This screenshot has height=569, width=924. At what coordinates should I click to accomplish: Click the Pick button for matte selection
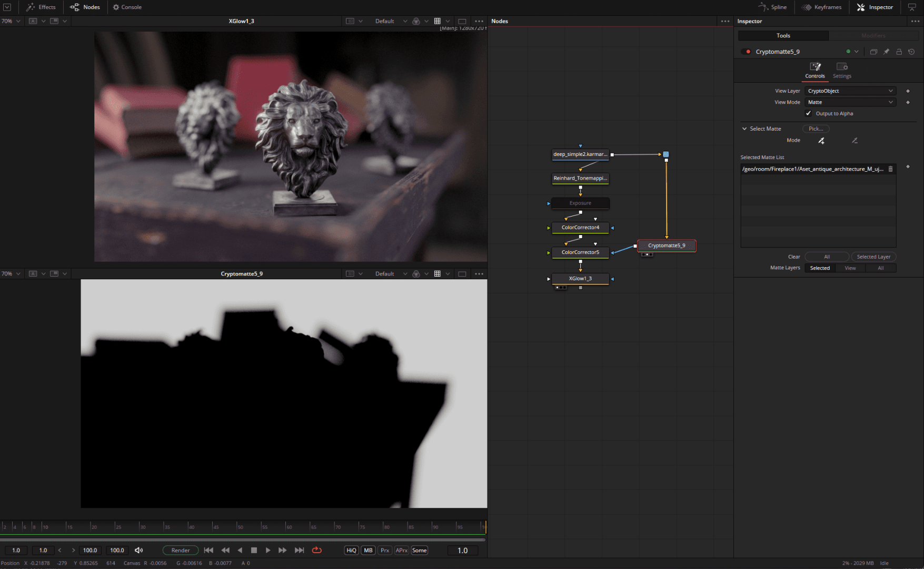click(816, 129)
